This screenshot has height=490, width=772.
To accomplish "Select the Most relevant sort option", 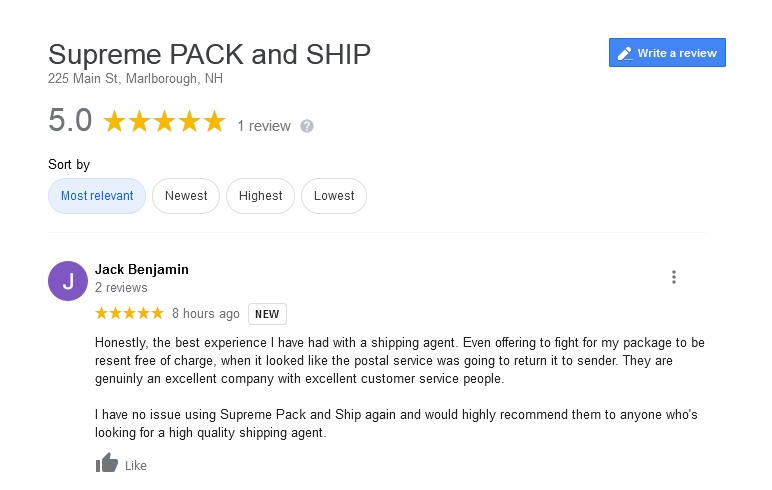I will (97, 196).
